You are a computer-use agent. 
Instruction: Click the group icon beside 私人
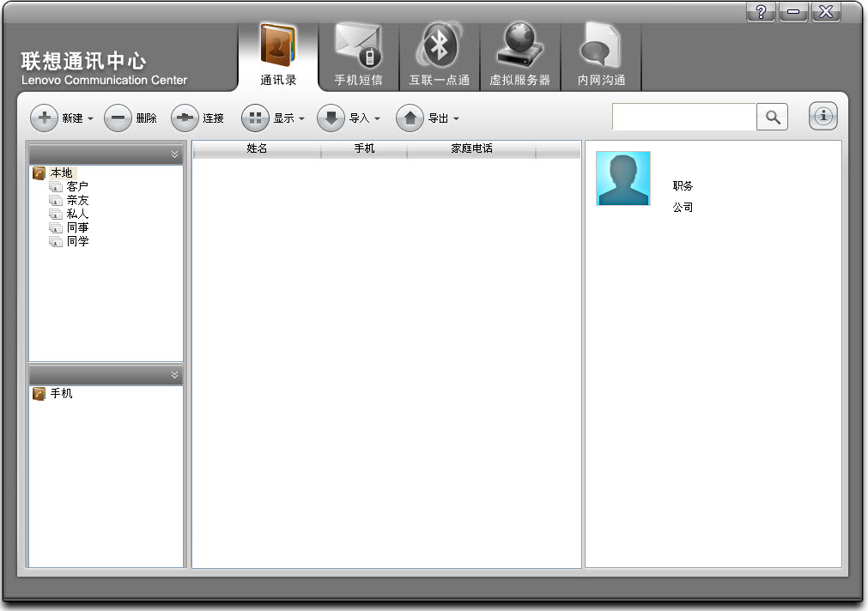point(55,214)
